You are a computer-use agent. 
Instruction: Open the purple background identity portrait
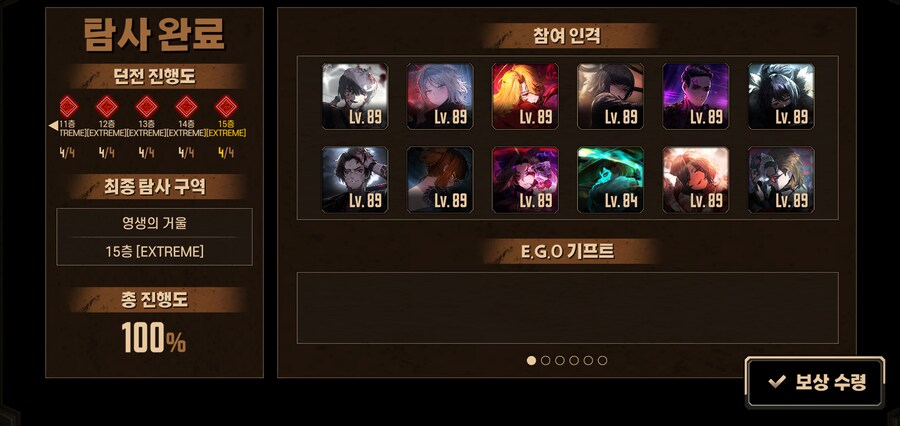696,96
